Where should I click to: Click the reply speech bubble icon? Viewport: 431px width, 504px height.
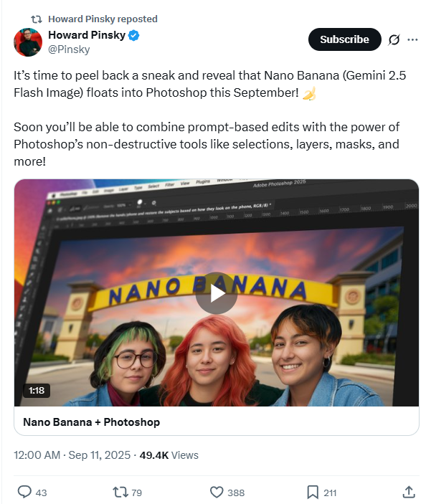click(24, 492)
